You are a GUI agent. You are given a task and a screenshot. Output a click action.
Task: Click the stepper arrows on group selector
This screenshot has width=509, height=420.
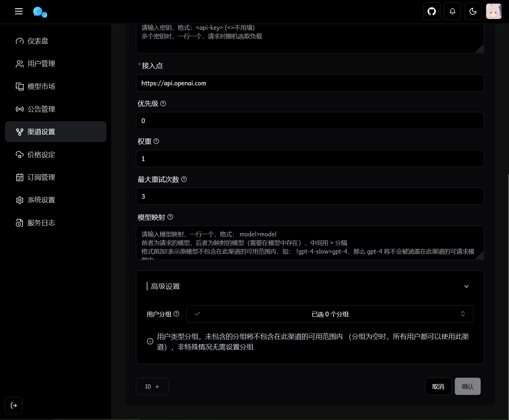click(462, 313)
